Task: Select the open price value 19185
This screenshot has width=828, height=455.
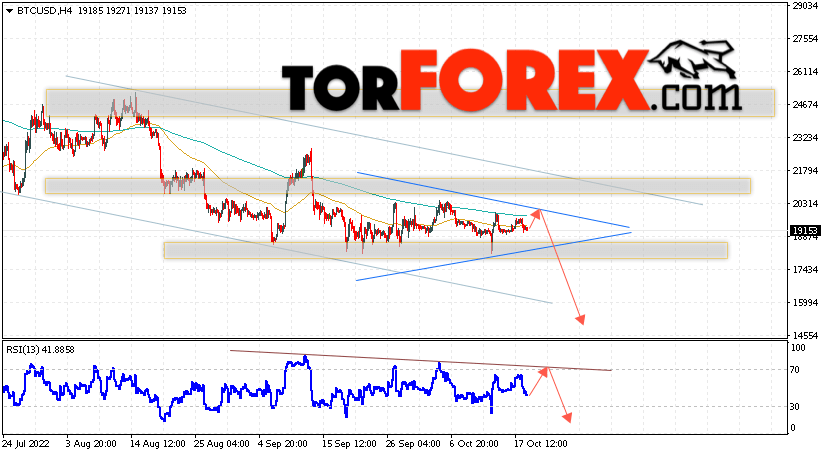Action: click(91, 11)
